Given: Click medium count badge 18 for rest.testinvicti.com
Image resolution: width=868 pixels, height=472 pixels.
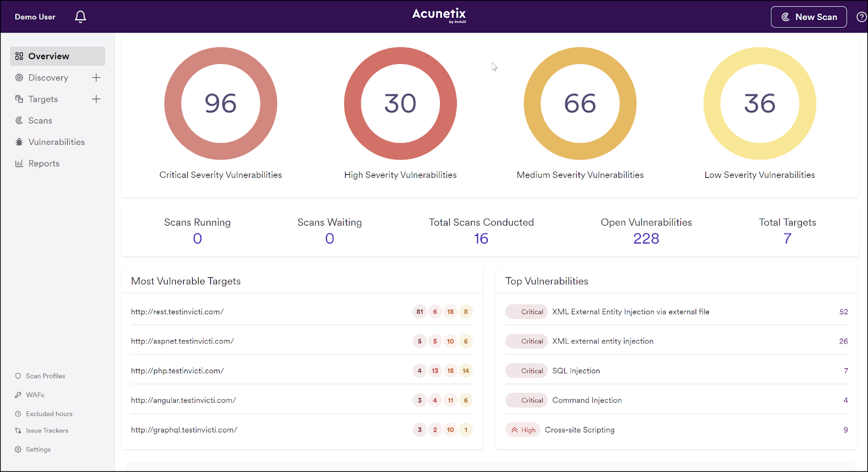Looking at the screenshot, I should tap(450, 312).
